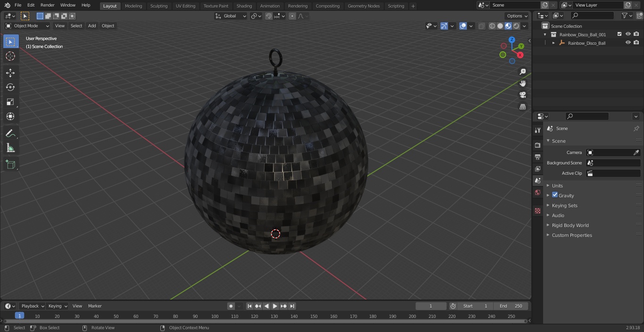Open the Object Mode dropdown
Viewport: 644px width, 332px height.
pos(27,26)
